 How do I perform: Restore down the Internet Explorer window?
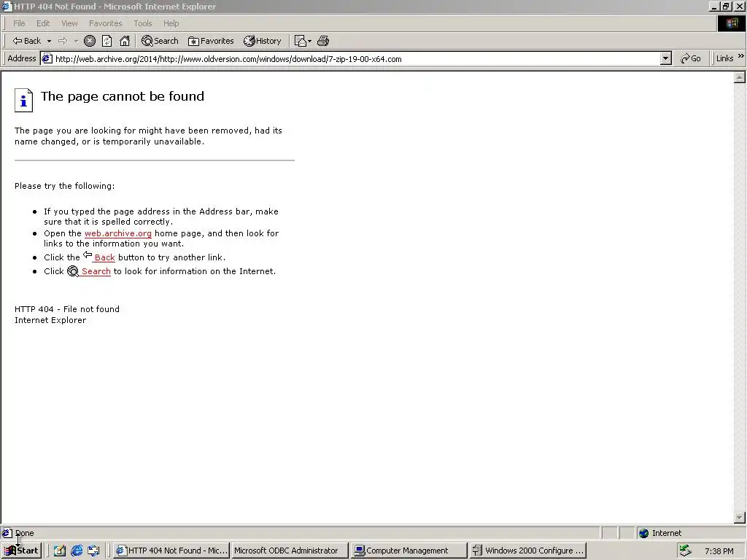point(726,7)
